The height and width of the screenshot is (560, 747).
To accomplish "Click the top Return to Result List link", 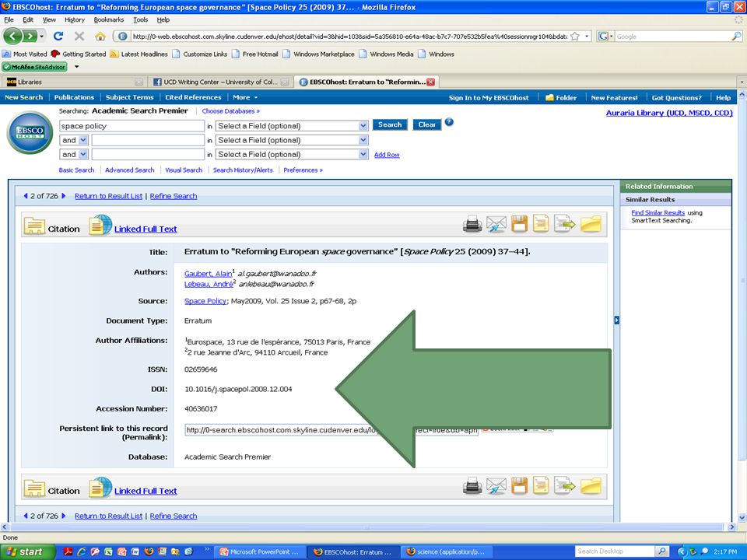I will click(x=108, y=196).
